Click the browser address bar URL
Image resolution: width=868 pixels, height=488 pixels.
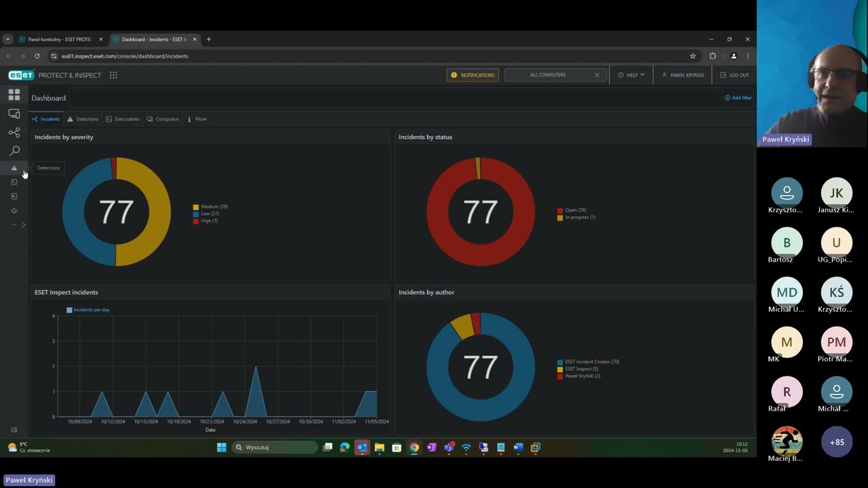(x=125, y=56)
